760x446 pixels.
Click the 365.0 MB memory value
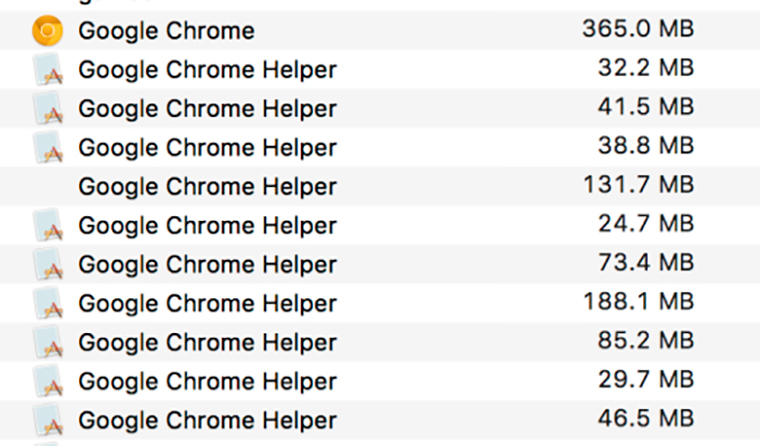coord(637,29)
